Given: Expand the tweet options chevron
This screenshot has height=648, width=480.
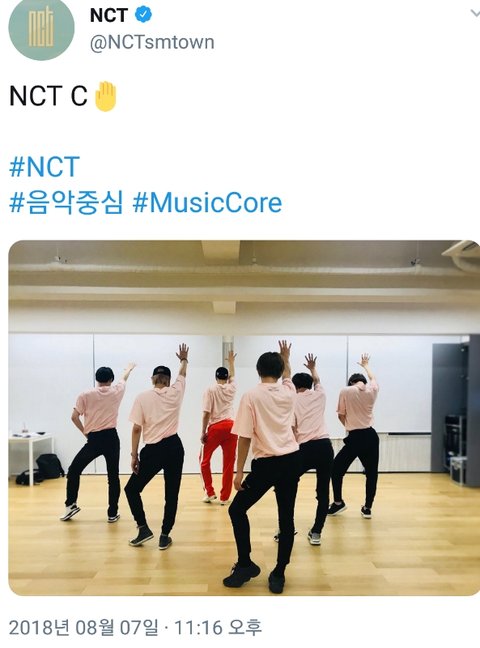Looking at the screenshot, I should pos(475,14).
